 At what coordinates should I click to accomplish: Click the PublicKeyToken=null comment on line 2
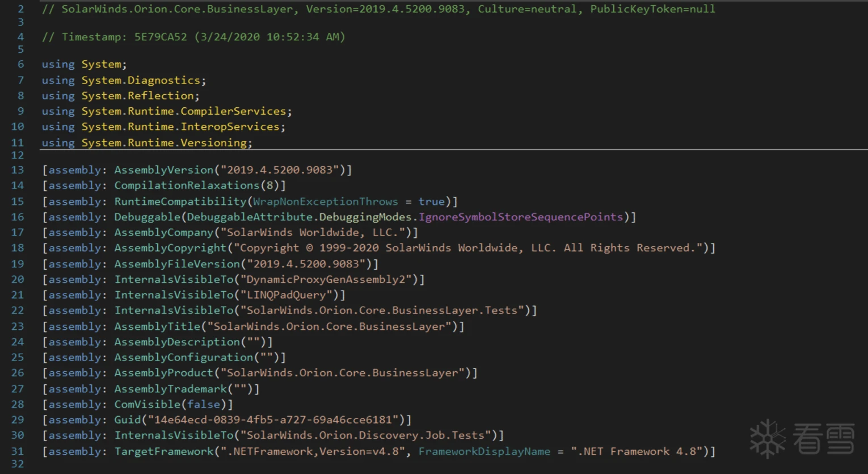652,9
